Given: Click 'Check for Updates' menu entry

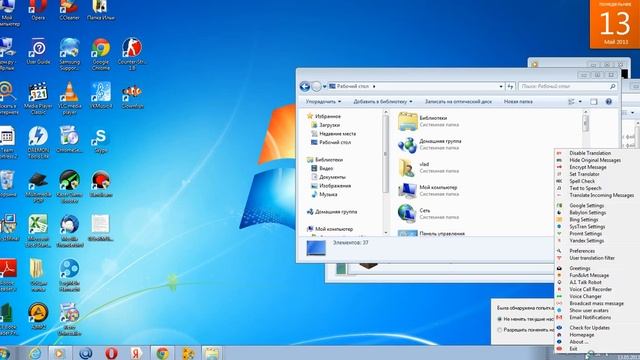Looking at the screenshot, I should pyautogui.click(x=589, y=328).
